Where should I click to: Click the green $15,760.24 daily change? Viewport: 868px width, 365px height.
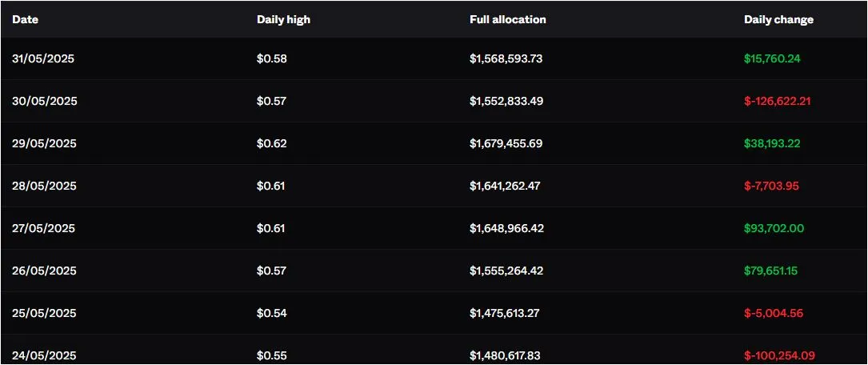coord(772,59)
